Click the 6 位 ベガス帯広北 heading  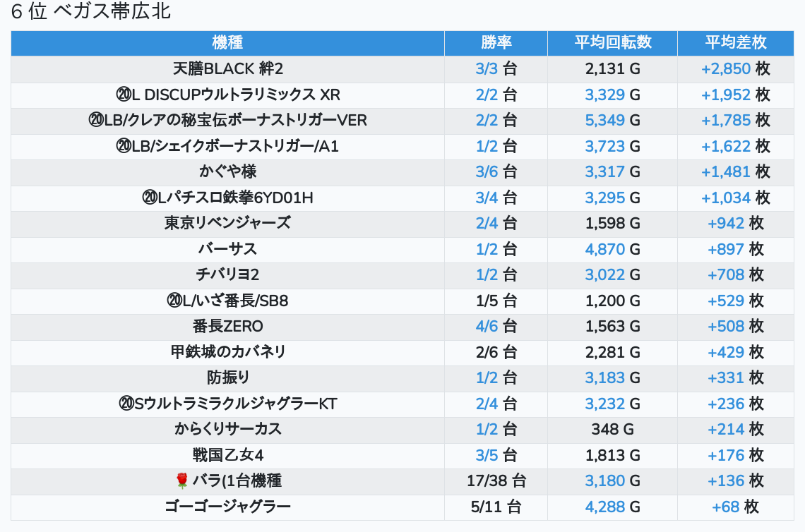point(91,12)
